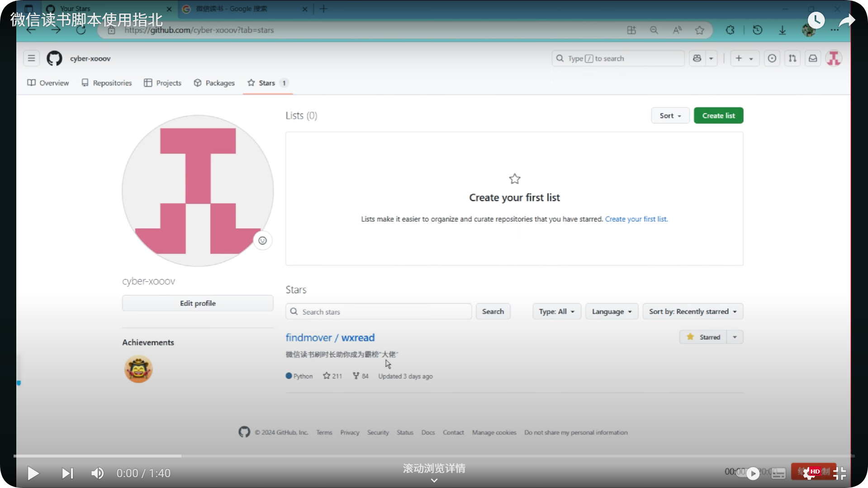Image resolution: width=868 pixels, height=488 pixels.
Task: Follow the Create your first list link
Action: [x=636, y=219]
